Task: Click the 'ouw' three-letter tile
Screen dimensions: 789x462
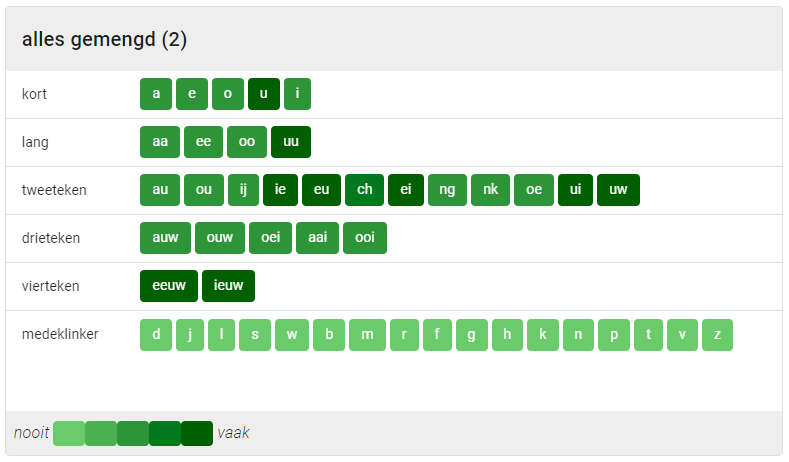Action: pyautogui.click(x=220, y=238)
